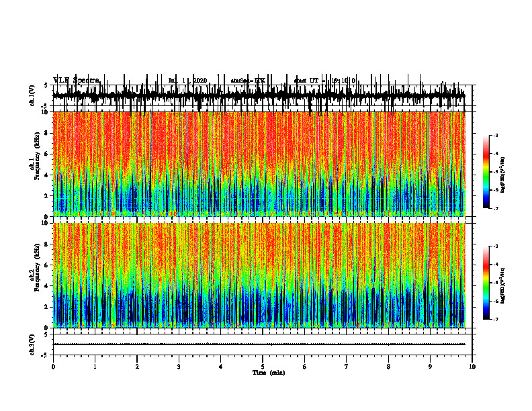Click the '-3' label on ch.1 color scale
This screenshot has height=411, width=532.
tap(496, 135)
